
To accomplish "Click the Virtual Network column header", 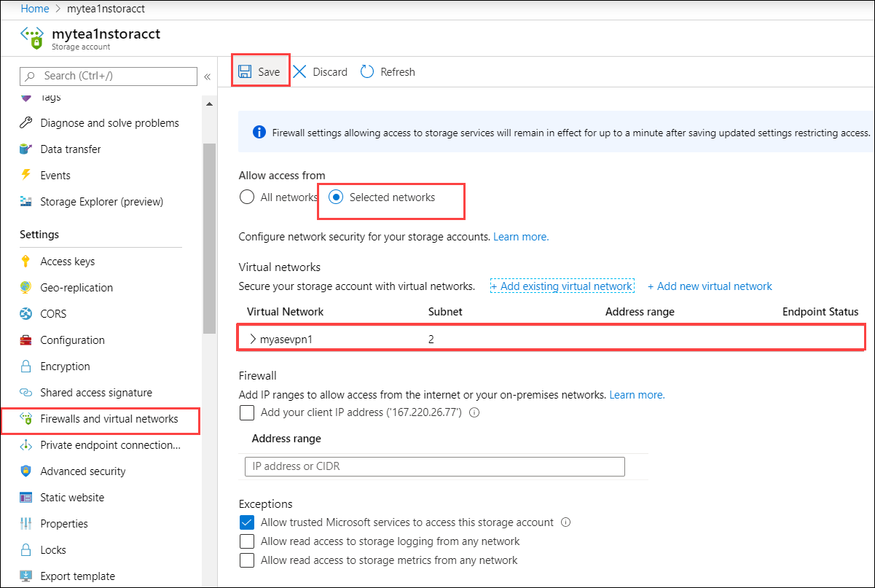I will (x=286, y=312).
